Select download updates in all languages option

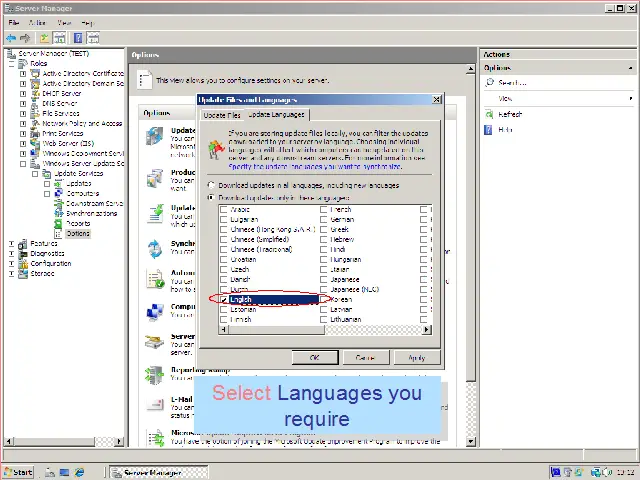click(x=211, y=185)
